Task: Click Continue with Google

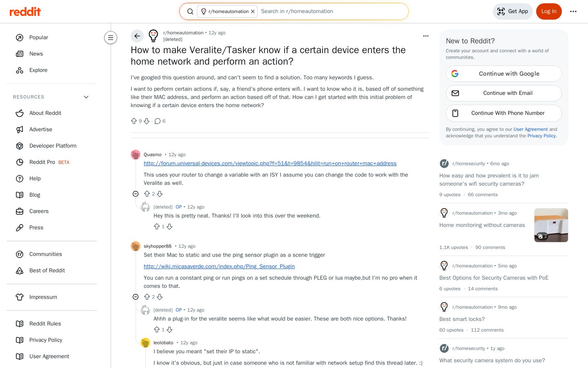Action: pyautogui.click(x=504, y=74)
